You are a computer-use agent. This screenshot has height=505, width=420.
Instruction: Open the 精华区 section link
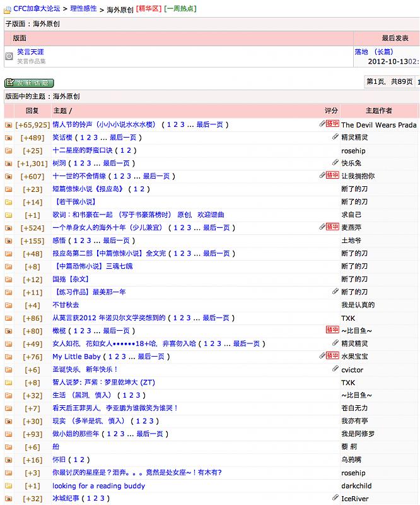(149, 9)
